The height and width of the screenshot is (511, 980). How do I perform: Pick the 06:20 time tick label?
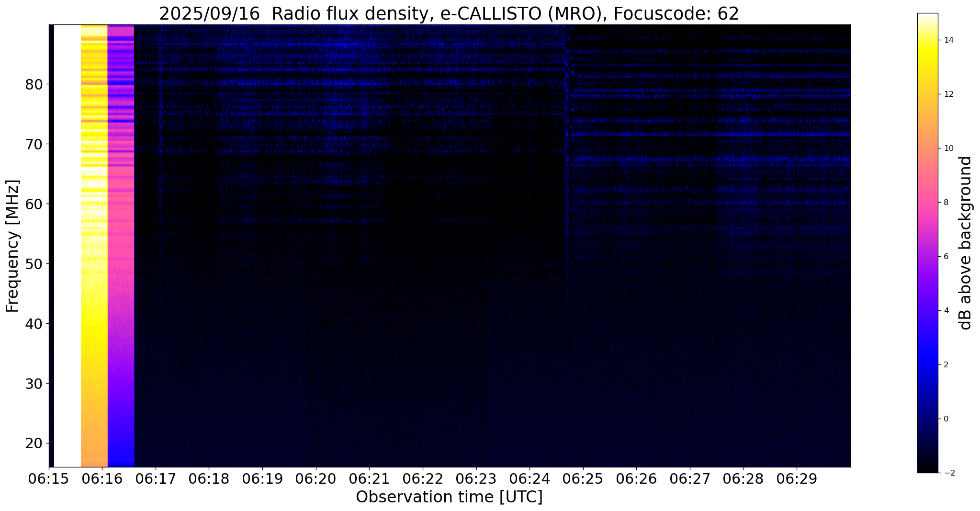[x=316, y=479]
